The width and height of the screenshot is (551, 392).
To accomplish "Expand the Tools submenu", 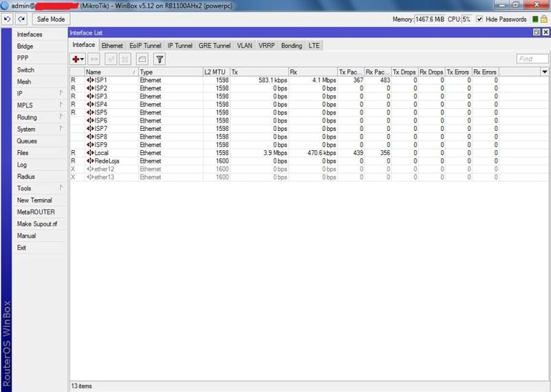I will (x=39, y=189).
